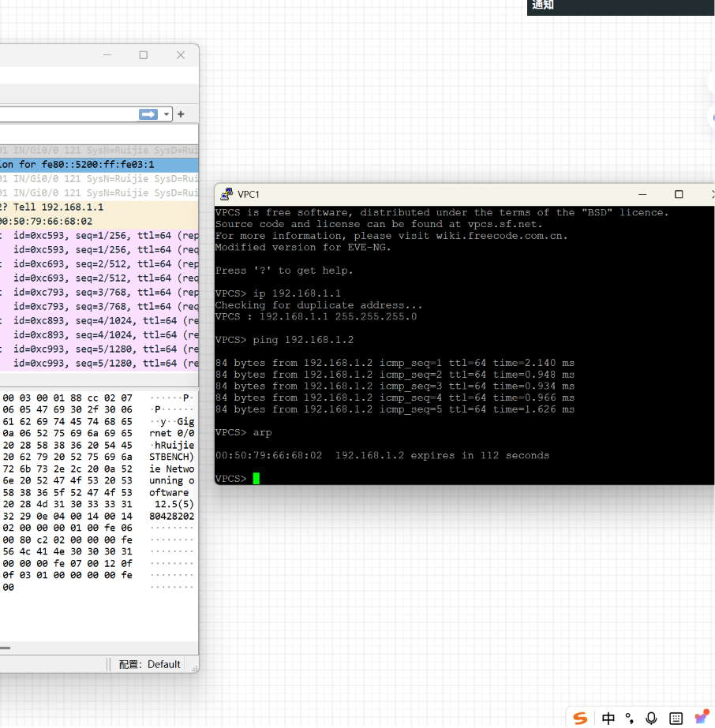
Task: Close the Wireshark window
Action: pos(181,55)
